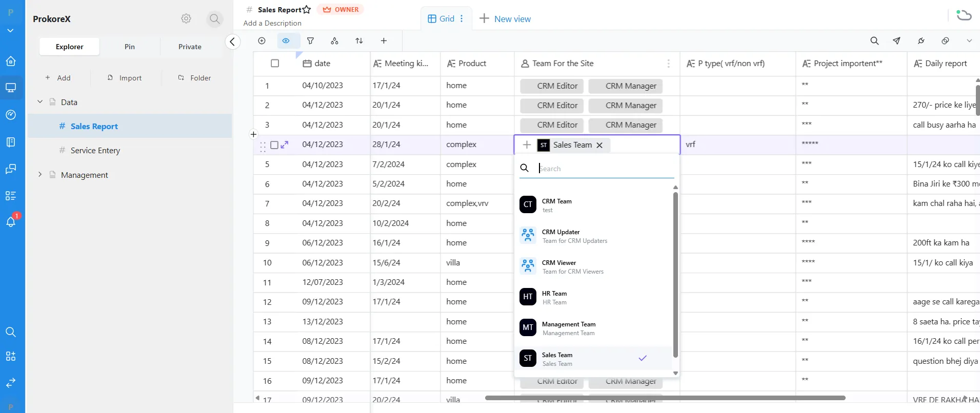980x413 pixels.
Task: Expand the toolbar overflow chevron at right
Action: (x=969, y=41)
